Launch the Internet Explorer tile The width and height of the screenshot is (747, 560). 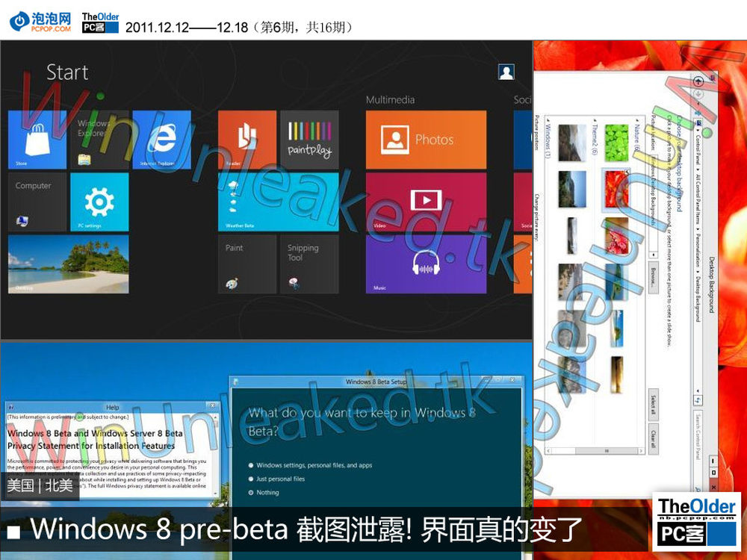(x=161, y=140)
